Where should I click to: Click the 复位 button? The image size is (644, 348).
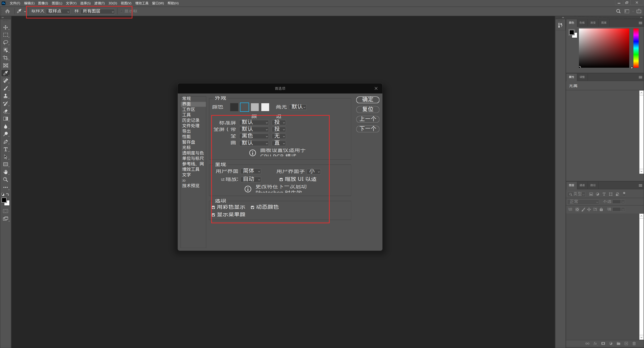367,109
